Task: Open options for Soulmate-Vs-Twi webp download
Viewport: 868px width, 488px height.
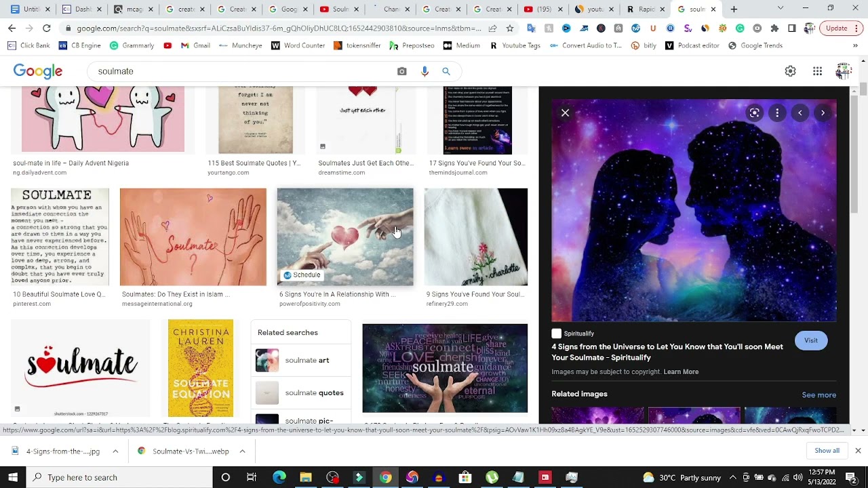Action: coord(242,451)
